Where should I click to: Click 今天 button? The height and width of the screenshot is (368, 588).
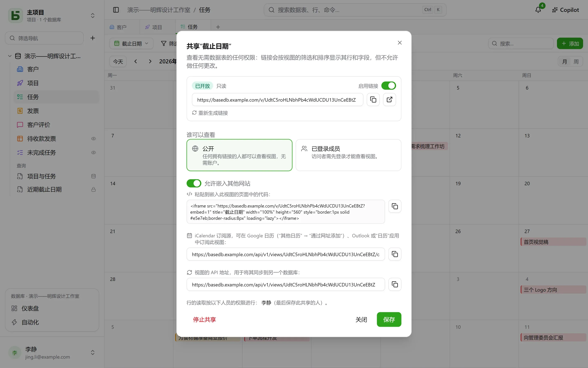pyautogui.click(x=118, y=62)
